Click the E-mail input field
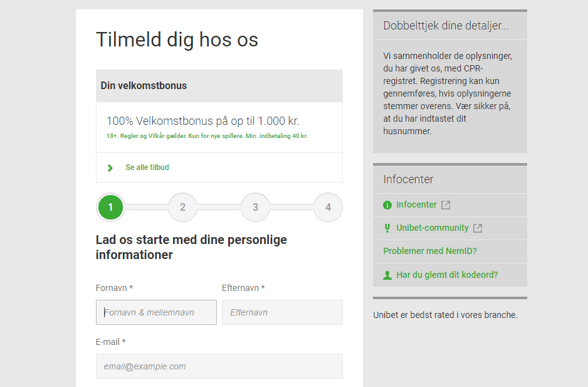Screen dimensions: 588x387 point(219,366)
